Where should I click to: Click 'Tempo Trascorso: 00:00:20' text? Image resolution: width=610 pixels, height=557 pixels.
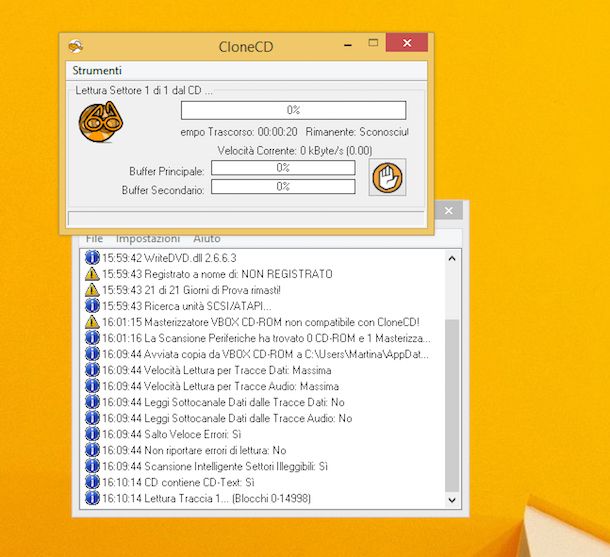[238, 132]
